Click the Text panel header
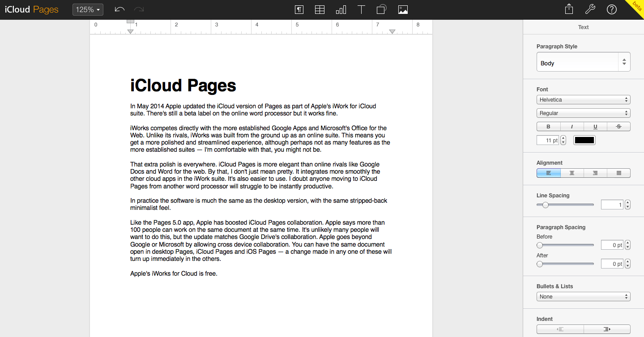644x337 pixels. click(584, 27)
